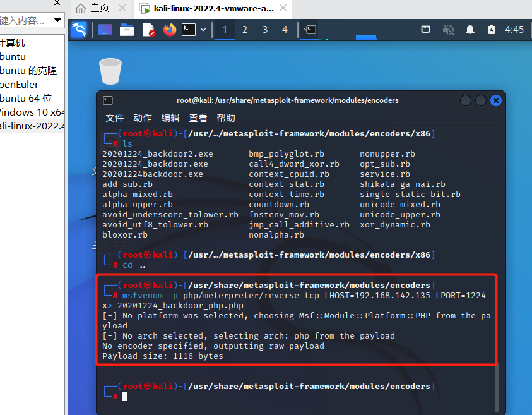Click the VMware library search field

(25, 21)
